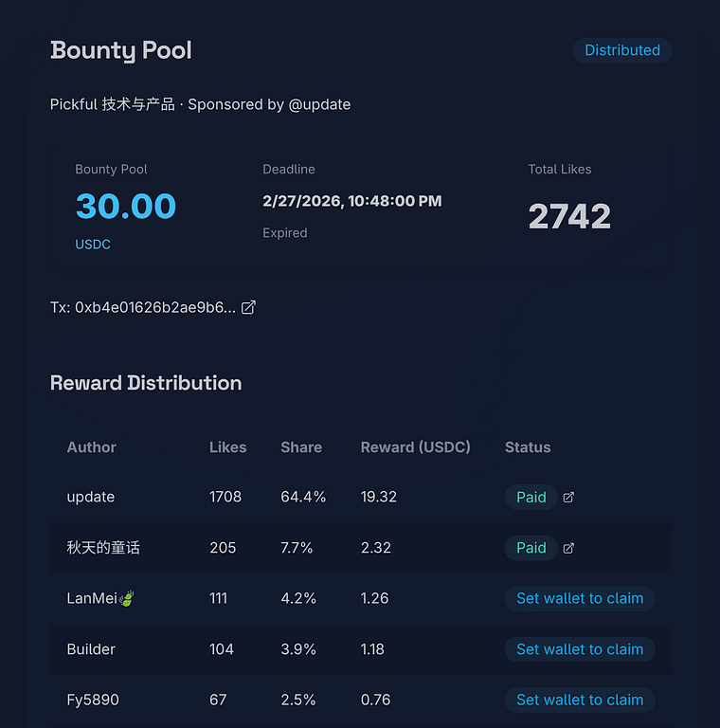Viewport: 720px width, 728px height.
Task: Click the Distributed status badge
Action: (621, 50)
